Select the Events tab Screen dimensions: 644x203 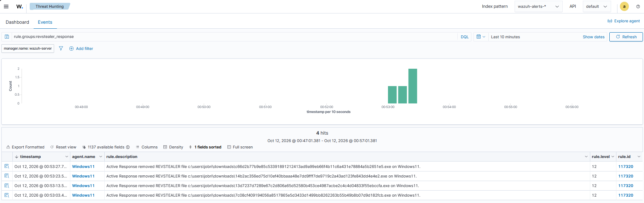pyautogui.click(x=45, y=22)
